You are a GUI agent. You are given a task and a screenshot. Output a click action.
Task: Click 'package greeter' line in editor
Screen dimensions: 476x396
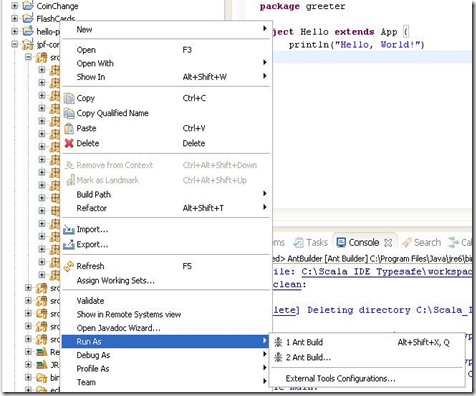click(x=302, y=6)
